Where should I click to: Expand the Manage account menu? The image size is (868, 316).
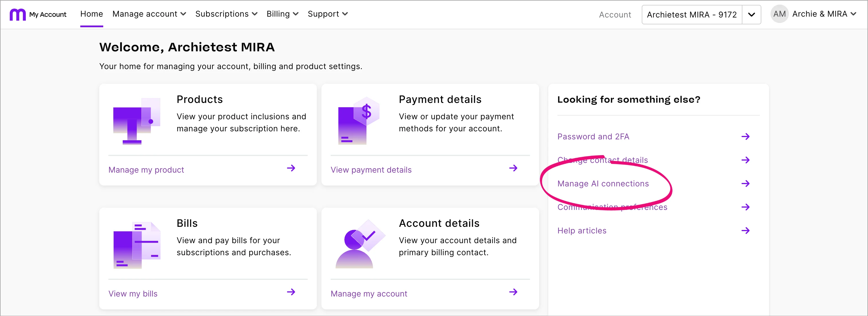pyautogui.click(x=149, y=14)
